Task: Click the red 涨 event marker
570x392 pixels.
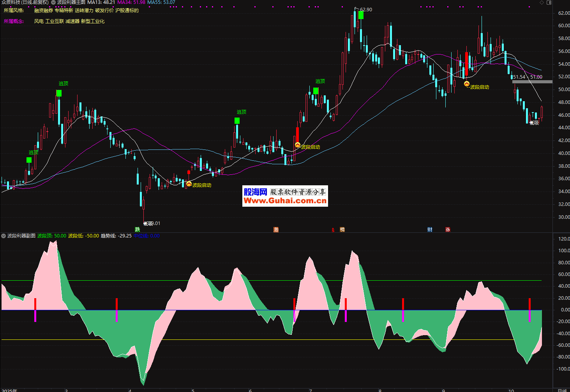Action: 448,230
